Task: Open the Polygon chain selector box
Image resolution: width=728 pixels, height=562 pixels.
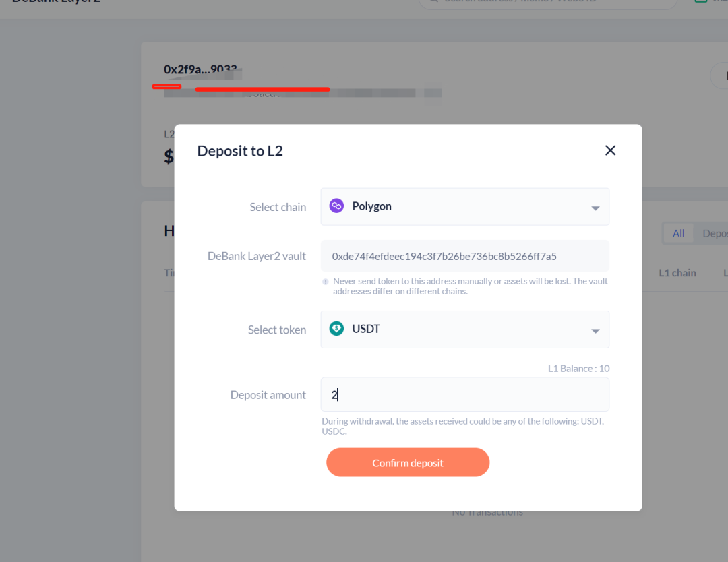Action: click(x=464, y=206)
